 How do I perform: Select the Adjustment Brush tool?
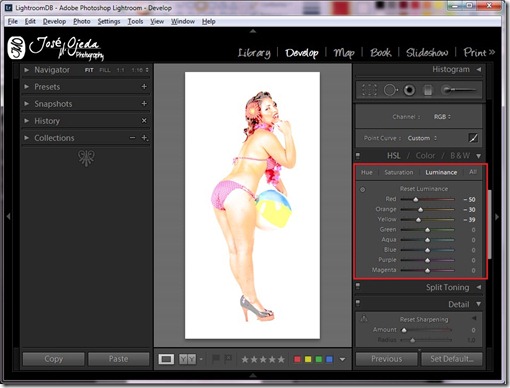point(458,90)
